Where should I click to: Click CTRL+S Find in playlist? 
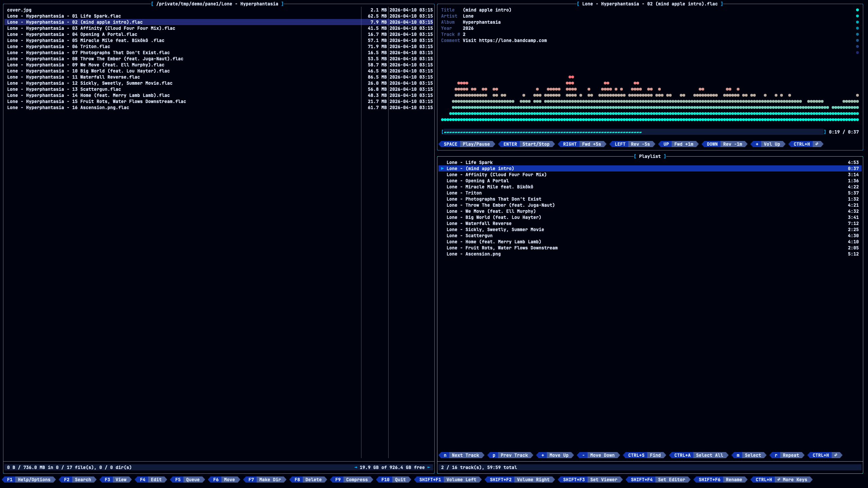[x=645, y=455]
